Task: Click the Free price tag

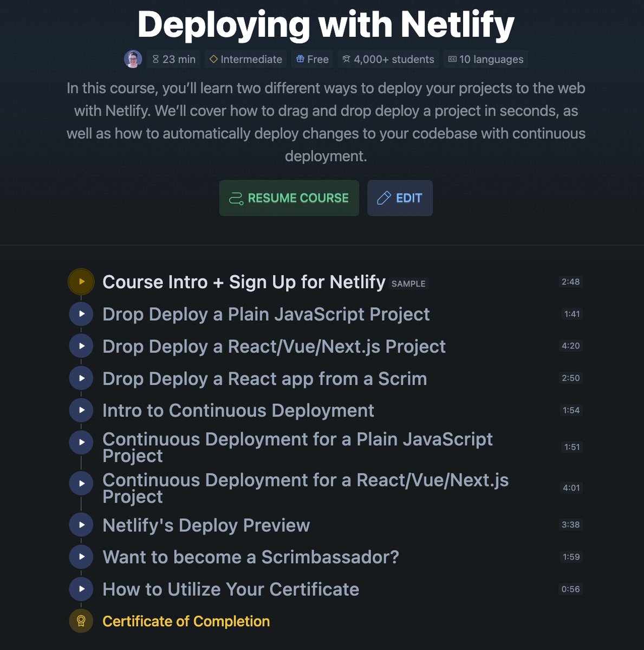Action: click(312, 59)
